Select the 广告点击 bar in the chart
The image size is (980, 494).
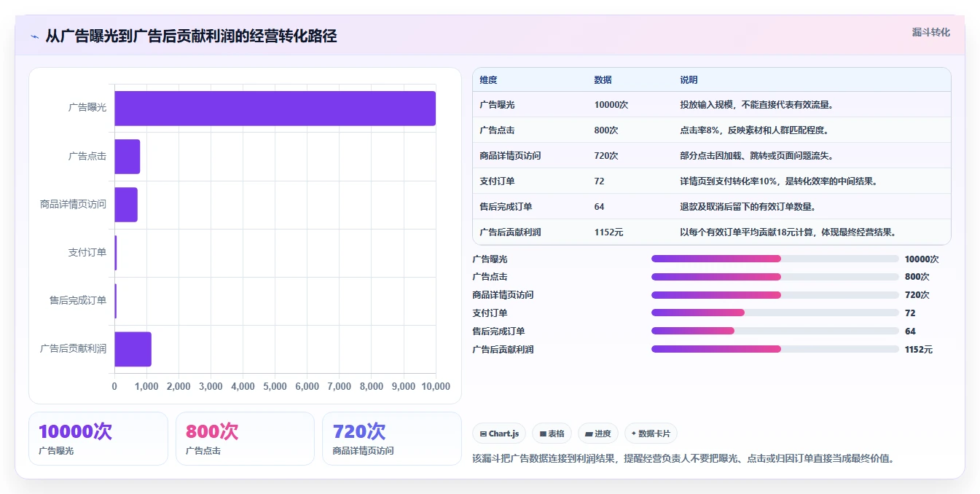click(127, 157)
